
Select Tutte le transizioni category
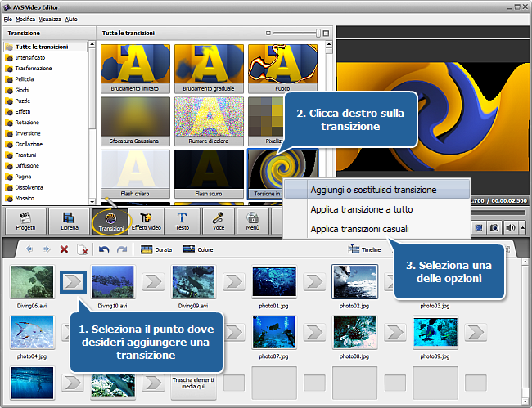pos(41,47)
